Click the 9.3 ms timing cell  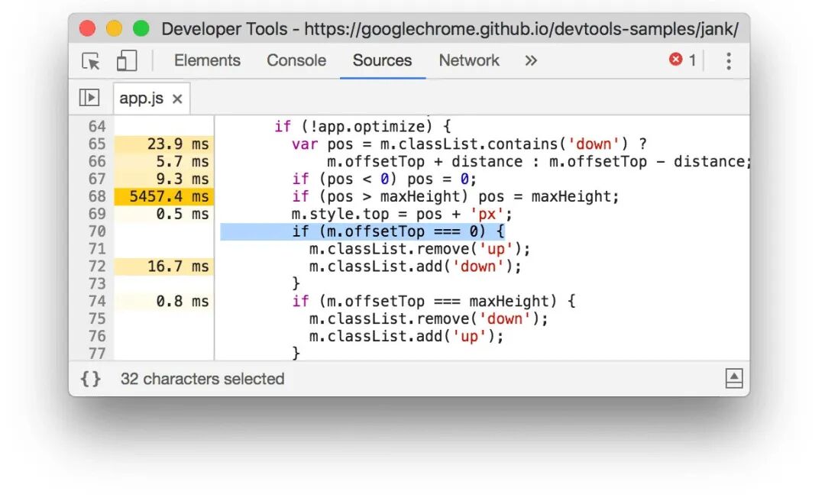164,179
